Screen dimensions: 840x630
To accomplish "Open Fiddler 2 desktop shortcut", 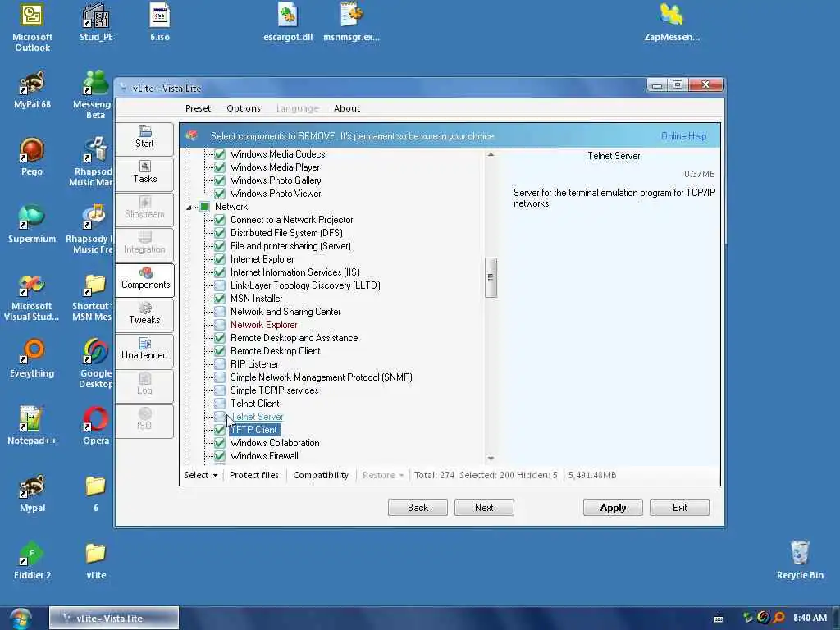I will pos(32,560).
